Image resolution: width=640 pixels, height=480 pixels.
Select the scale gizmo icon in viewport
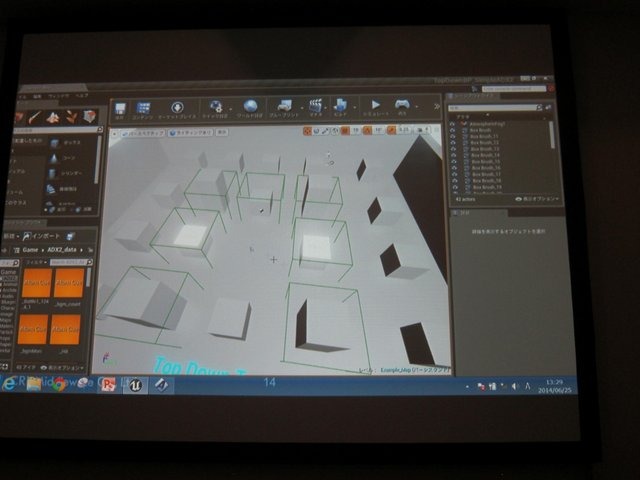click(x=325, y=131)
